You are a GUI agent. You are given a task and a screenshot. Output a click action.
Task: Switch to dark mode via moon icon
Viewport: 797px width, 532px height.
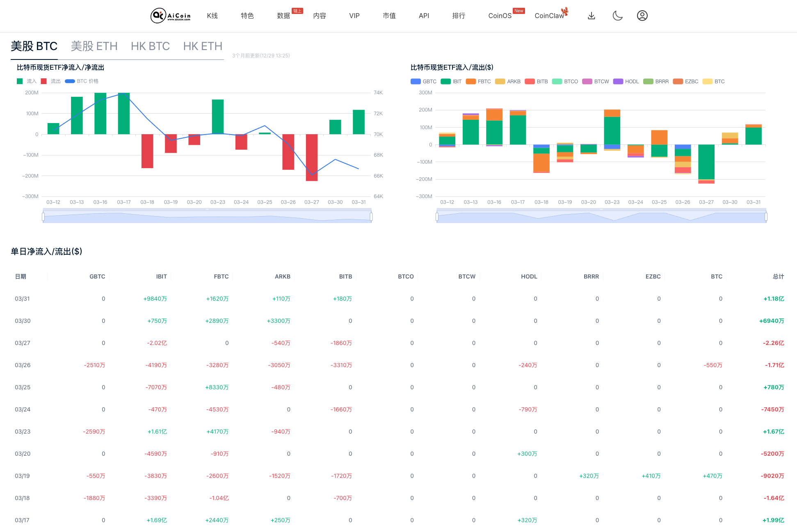pyautogui.click(x=617, y=16)
